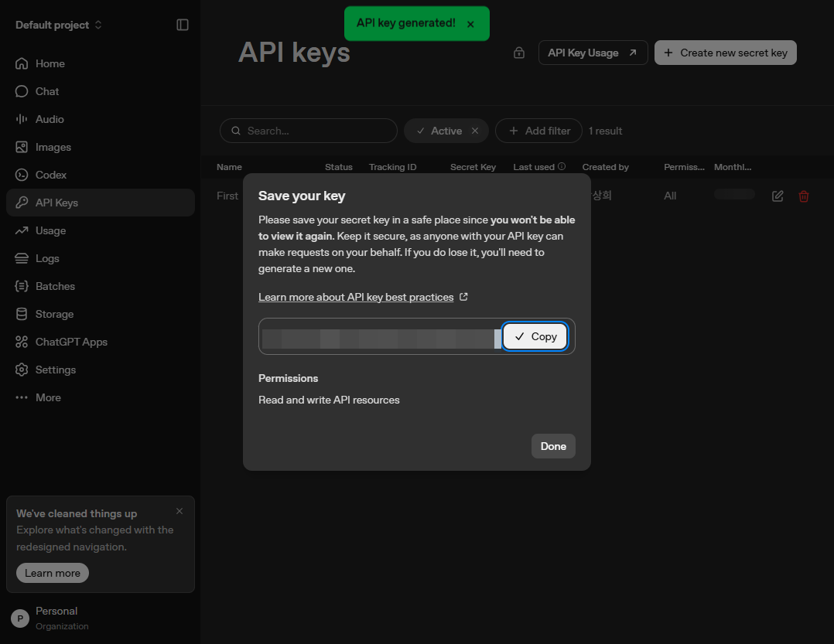The height and width of the screenshot is (644, 834).
Task: Open Settings in sidebar
Action: tap(100, 370)
